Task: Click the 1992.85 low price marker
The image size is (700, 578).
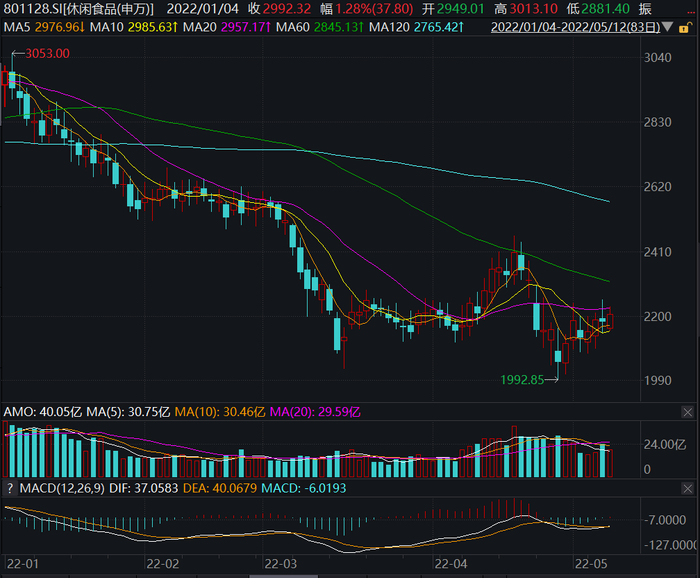Action: pyautogui.click(x=522, y=380)
